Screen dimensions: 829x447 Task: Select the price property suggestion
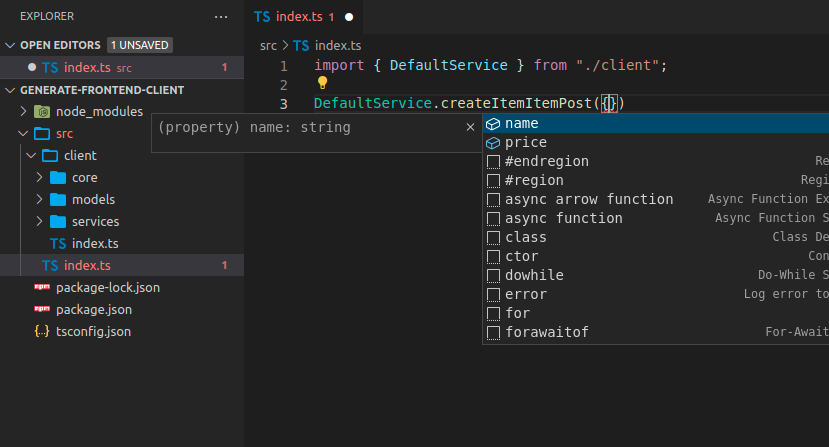525,142
